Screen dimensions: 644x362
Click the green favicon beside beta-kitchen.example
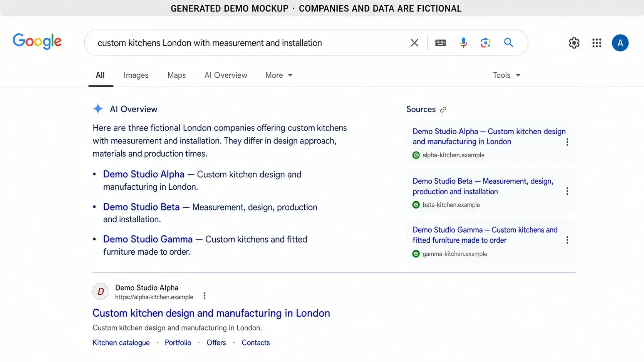pyautogui.click(x=416, y=205)
